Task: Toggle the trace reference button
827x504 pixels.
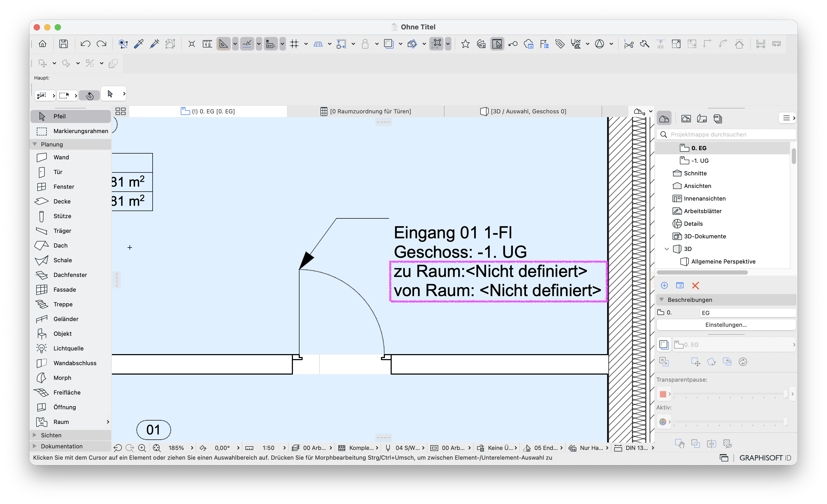Action: [389, 44]
